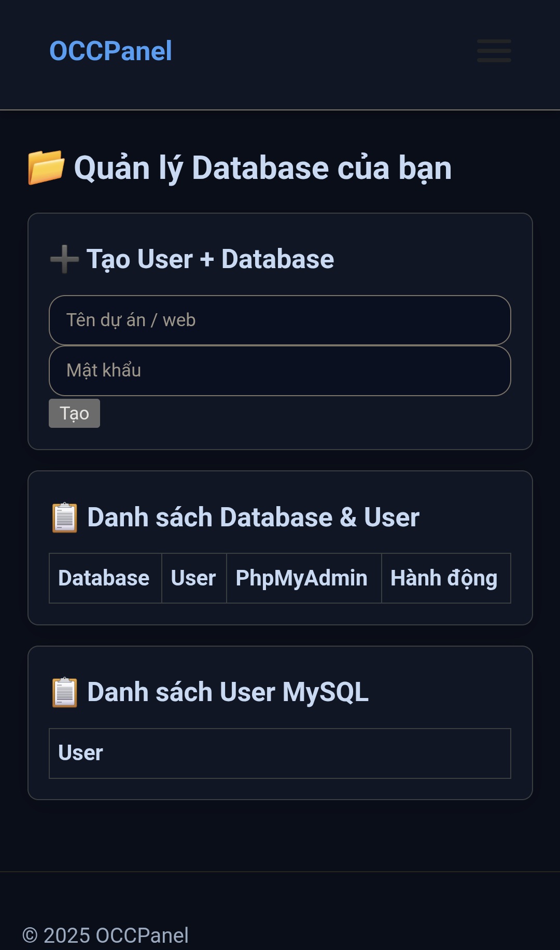Click User header in User MySQL table

(x=81, y=753)
